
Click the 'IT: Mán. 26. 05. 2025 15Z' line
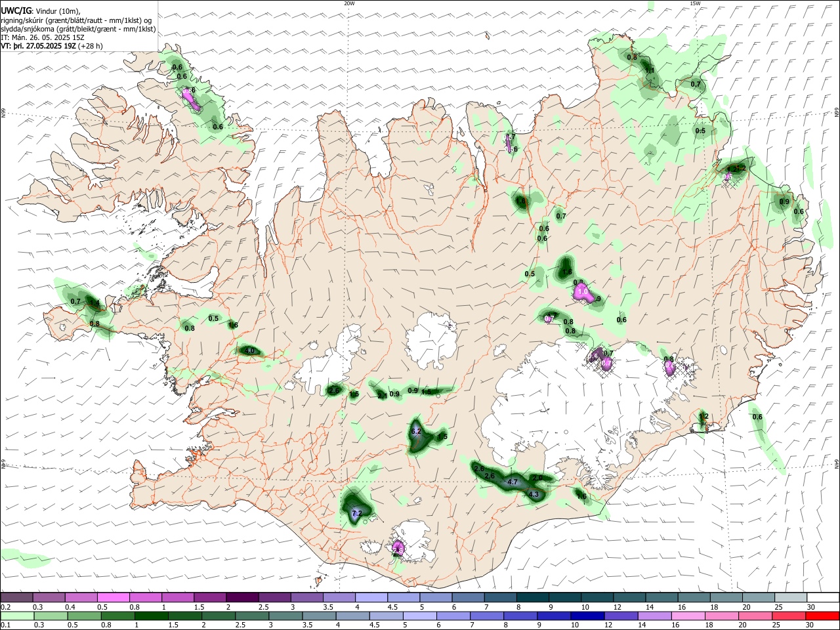(41, 37)
